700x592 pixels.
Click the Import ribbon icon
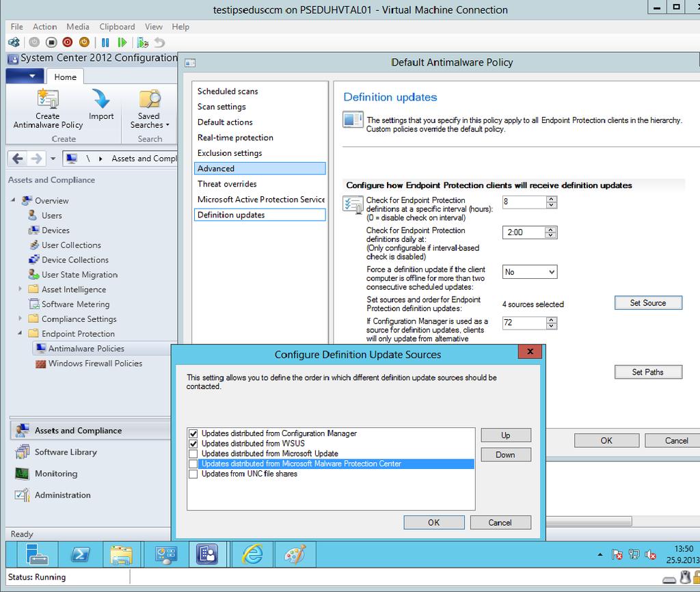tap(101, 105)
